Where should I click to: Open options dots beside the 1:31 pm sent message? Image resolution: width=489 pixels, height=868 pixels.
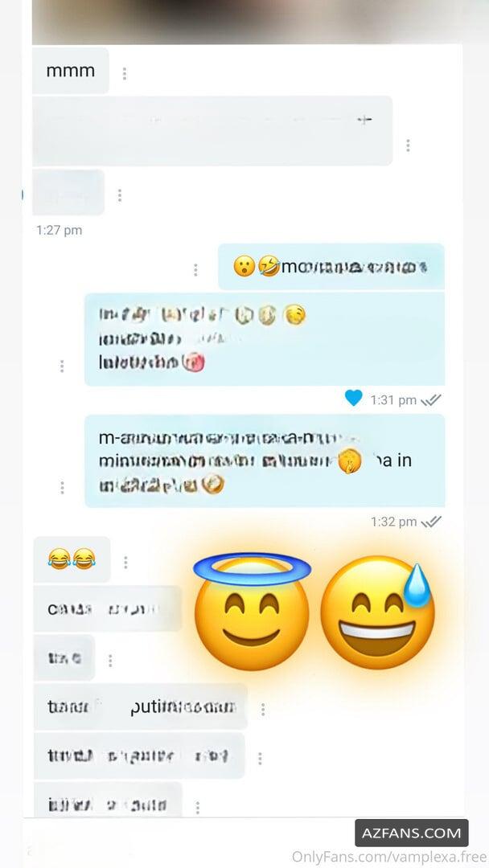pyautogui.click(x=61, y=366)
